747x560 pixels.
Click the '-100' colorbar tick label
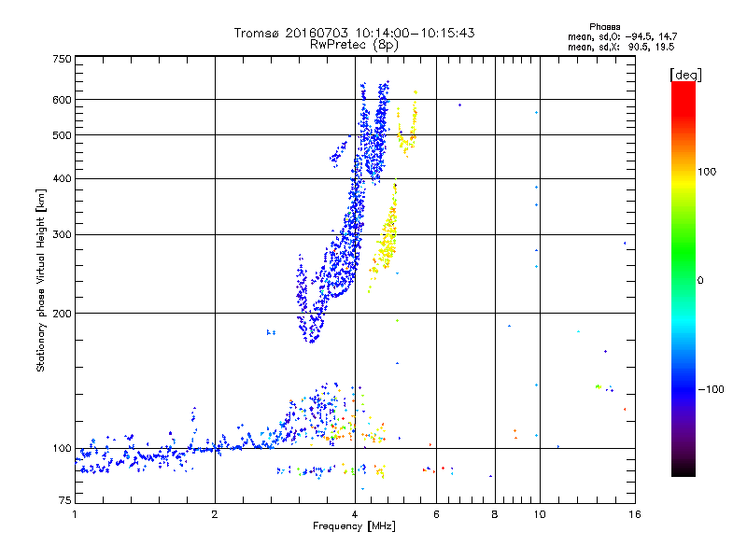(x=712, y=389)
